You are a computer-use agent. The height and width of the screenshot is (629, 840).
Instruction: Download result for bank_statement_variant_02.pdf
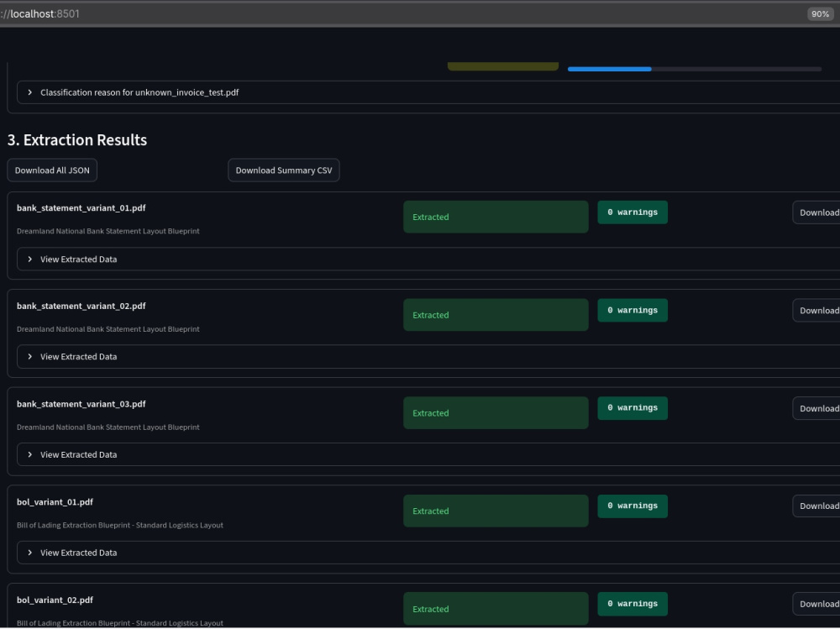[x=816, y=311]
